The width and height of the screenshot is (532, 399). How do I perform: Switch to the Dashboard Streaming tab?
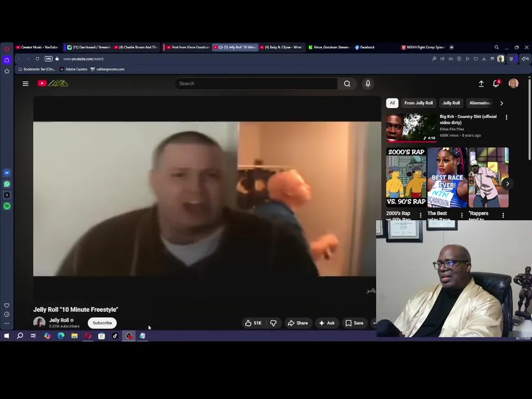(89, 47)
